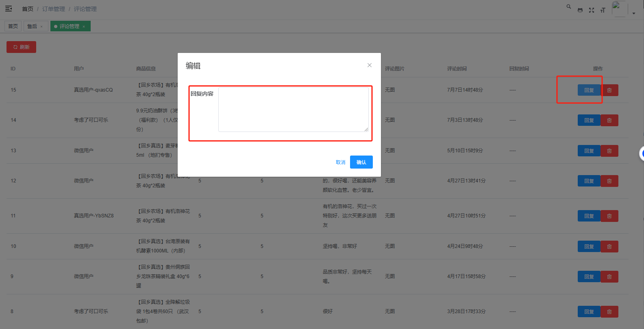Viewport: 644px width, 329px height.
Task: Expand the user menu dropdown arrow
Action: tap(633, 13)
